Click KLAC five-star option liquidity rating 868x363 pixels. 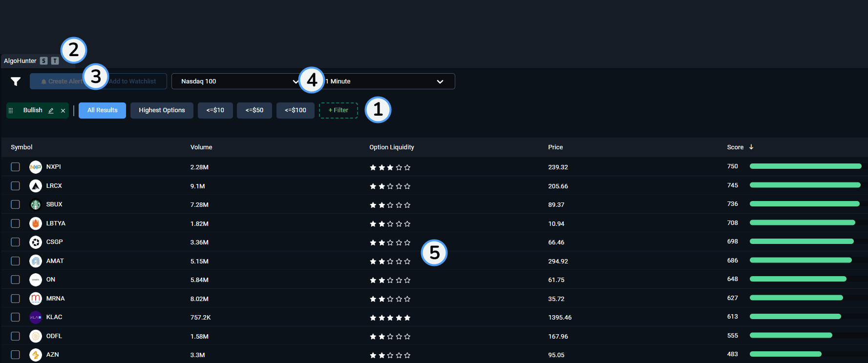click(x=390, y=318)
